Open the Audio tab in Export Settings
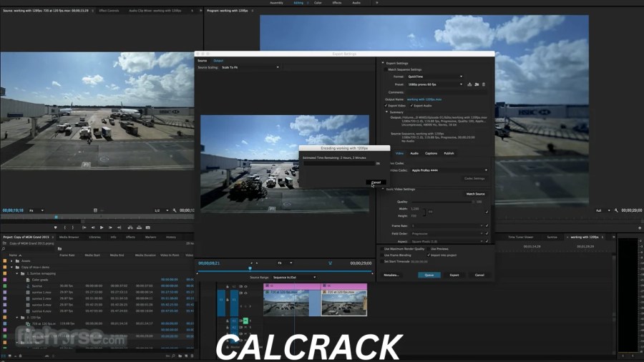This screenshot has height=362, width=644. click(x=414, y=154)
